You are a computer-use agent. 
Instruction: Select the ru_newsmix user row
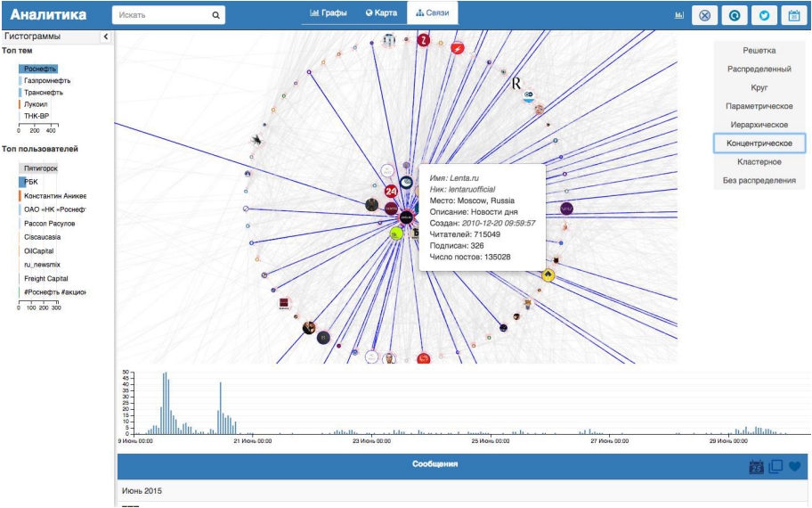pyautogui.click(x=40, y=265)
